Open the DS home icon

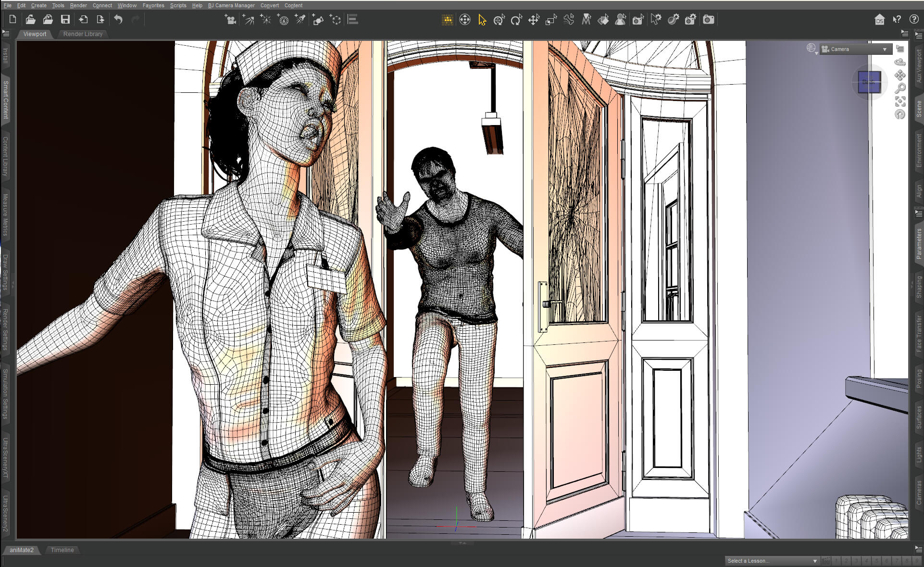[880, 20]
